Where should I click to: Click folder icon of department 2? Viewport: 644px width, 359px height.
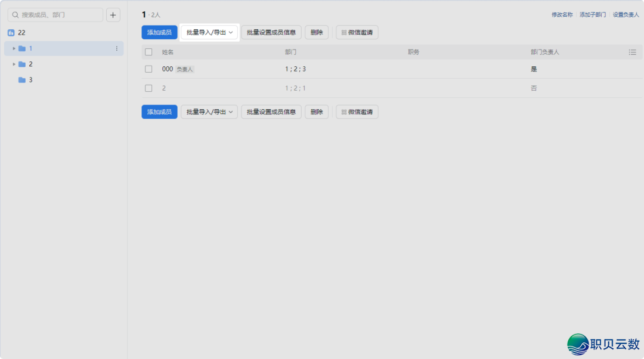(x=22, y=64)
